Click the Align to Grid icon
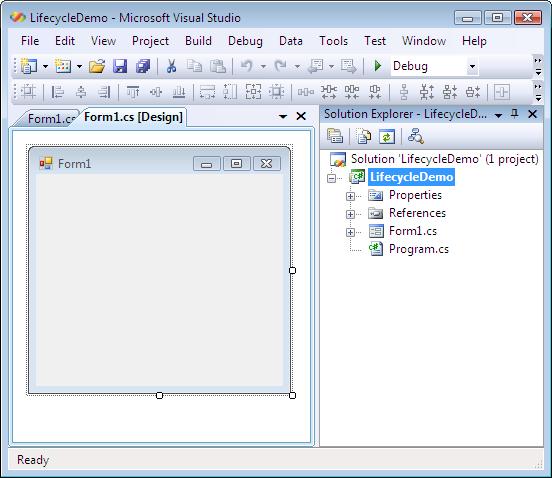Viewport: 552px width, 478px height. click(29, 92)
